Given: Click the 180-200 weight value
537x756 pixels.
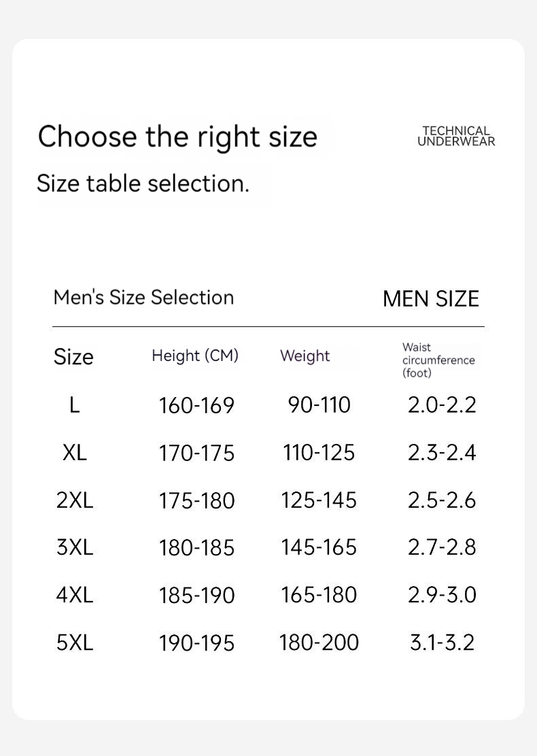Looking at the screenshot, I should click(x=319, y=642).
